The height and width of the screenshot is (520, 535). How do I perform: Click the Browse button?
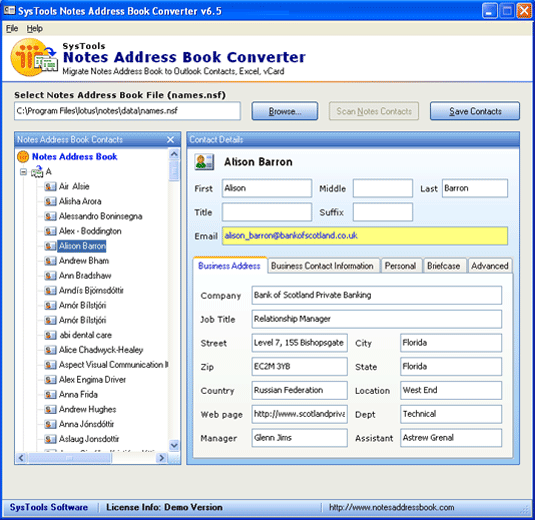tap(285, 111)
